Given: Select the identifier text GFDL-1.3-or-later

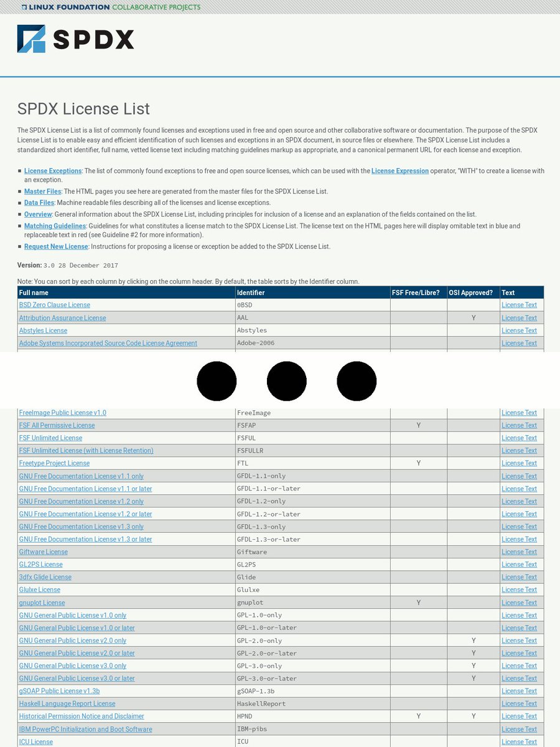Looking at the screenshot, I should (x=269, y=539).
